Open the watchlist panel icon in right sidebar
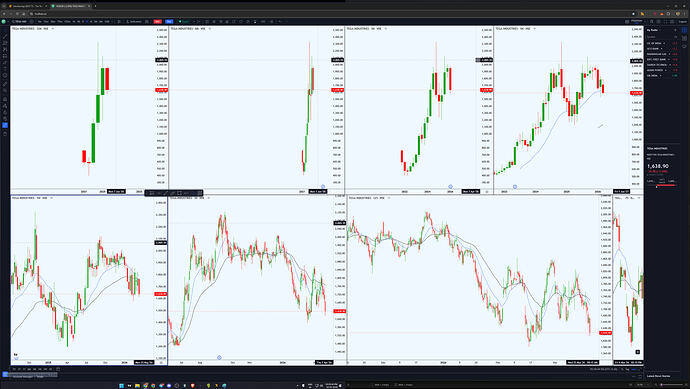 [x=684, y=30]
